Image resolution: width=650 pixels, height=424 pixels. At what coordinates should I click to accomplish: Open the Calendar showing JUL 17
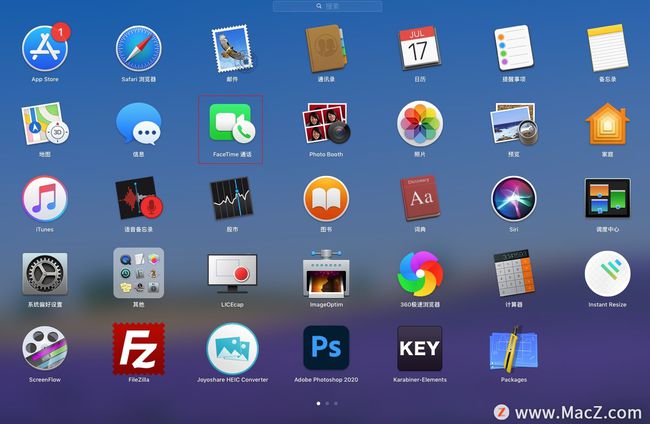(x=420, y=48)
